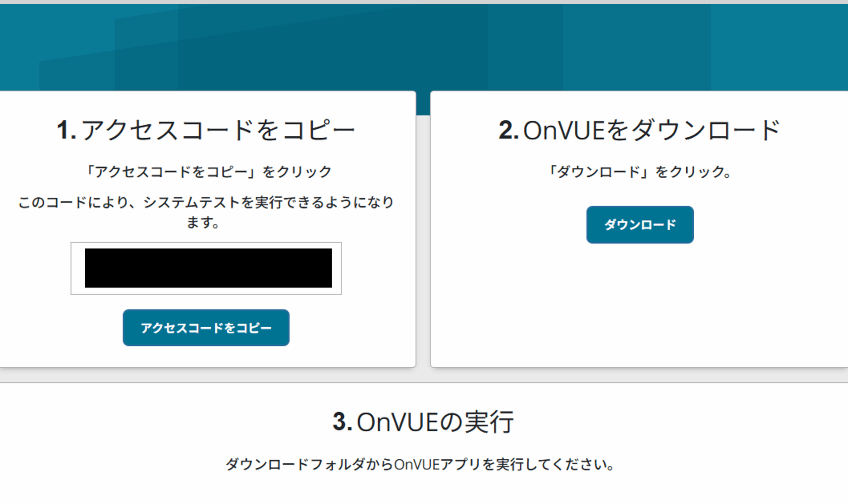Click the number 3 in step three
The width and height of the screenshot is (848, 504).
pyautogui.click(x=343, y=421)
